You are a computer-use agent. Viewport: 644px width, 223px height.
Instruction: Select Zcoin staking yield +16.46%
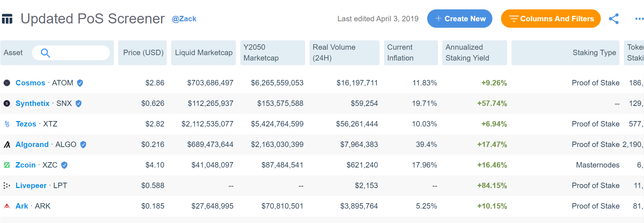pos(492,165)
